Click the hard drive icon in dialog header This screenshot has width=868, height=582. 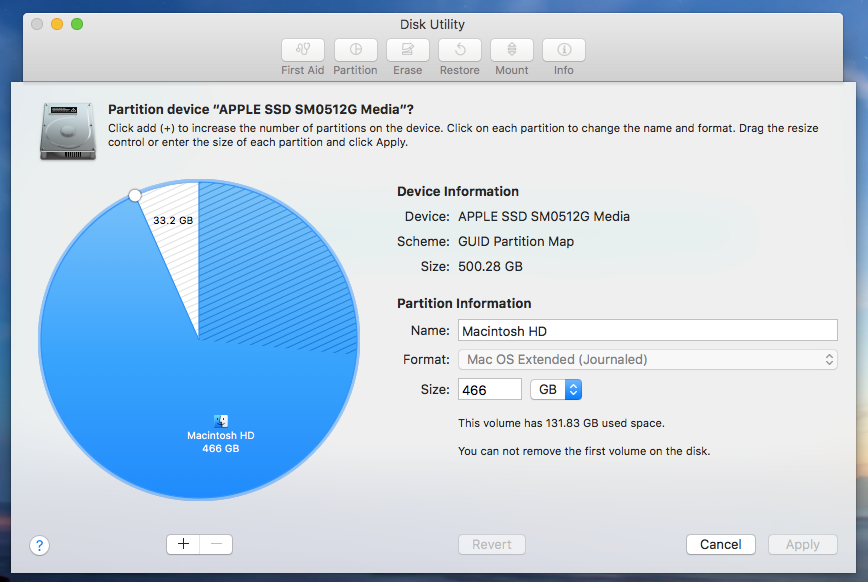(68, 130)
